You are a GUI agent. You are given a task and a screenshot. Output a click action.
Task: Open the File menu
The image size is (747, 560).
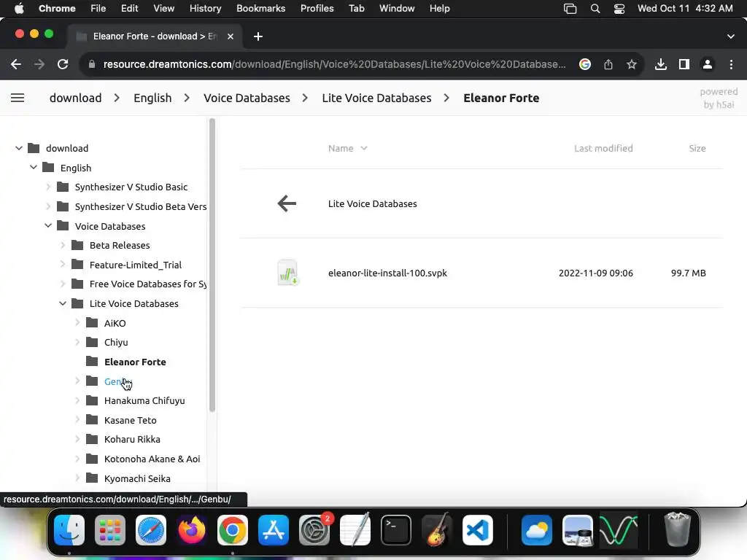(98, 9)
